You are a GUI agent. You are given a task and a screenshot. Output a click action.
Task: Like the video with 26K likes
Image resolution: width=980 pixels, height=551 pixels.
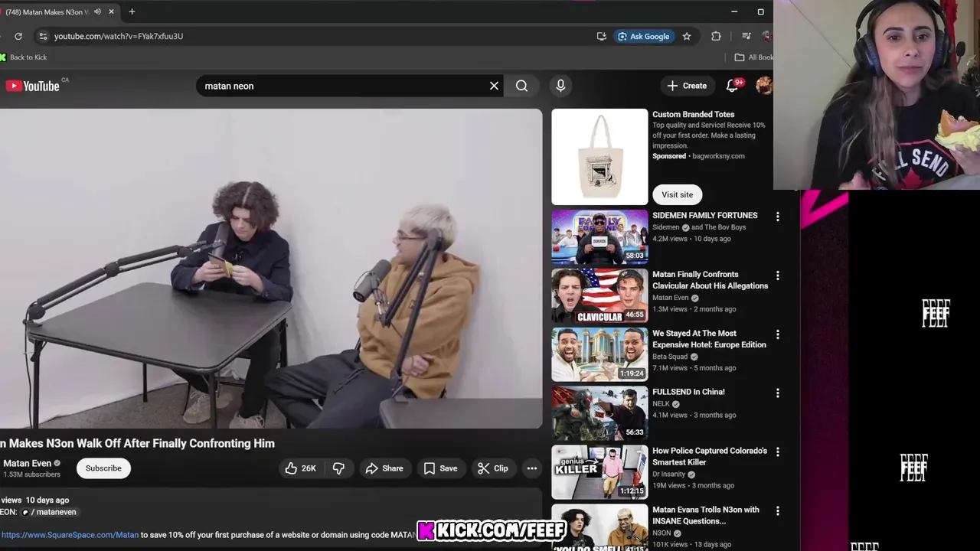click(x=300, y=468)
